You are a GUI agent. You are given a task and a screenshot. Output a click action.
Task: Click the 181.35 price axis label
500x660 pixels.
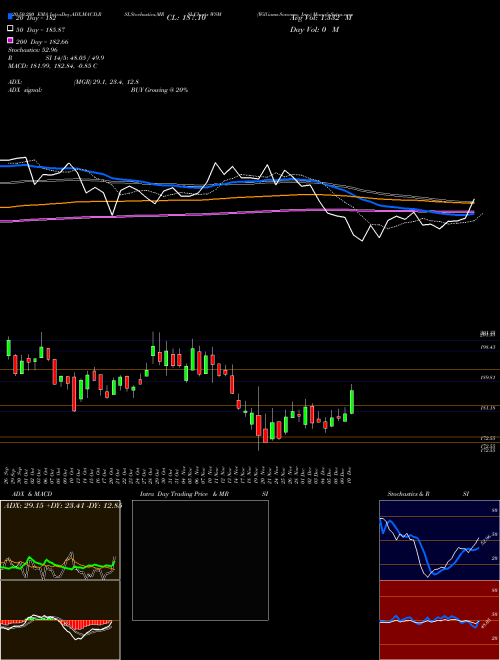pyautogui.click(x=489, y=408)
